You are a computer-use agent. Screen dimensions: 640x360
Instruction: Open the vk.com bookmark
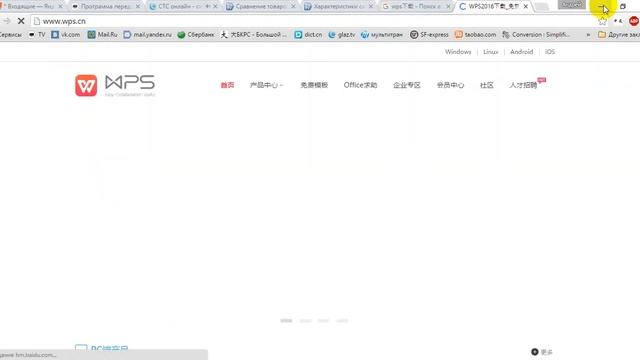coord(66,35)
